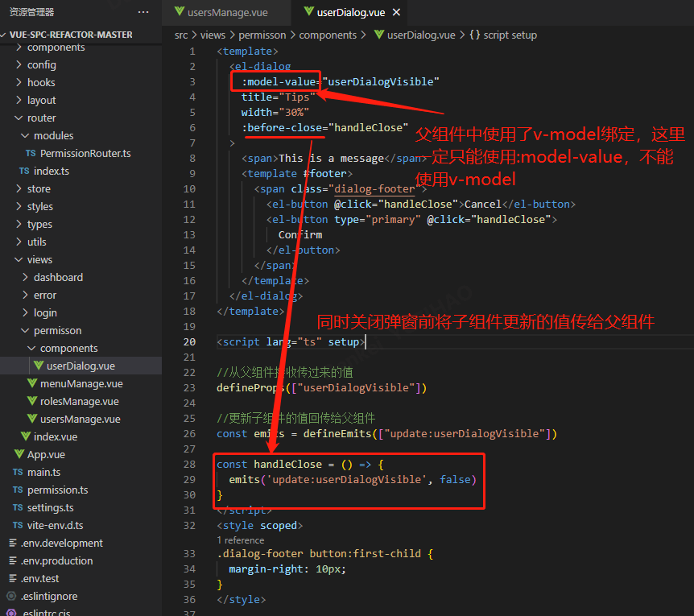Click the TS icon beside main.ts

tap(18, 472)
